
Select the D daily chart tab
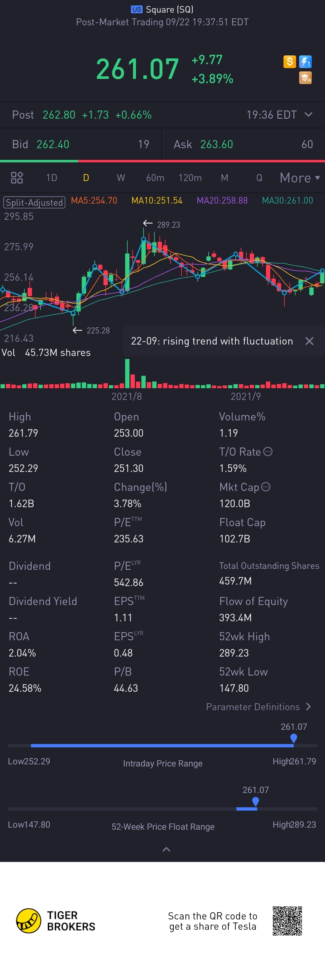[x=86, y=178]
